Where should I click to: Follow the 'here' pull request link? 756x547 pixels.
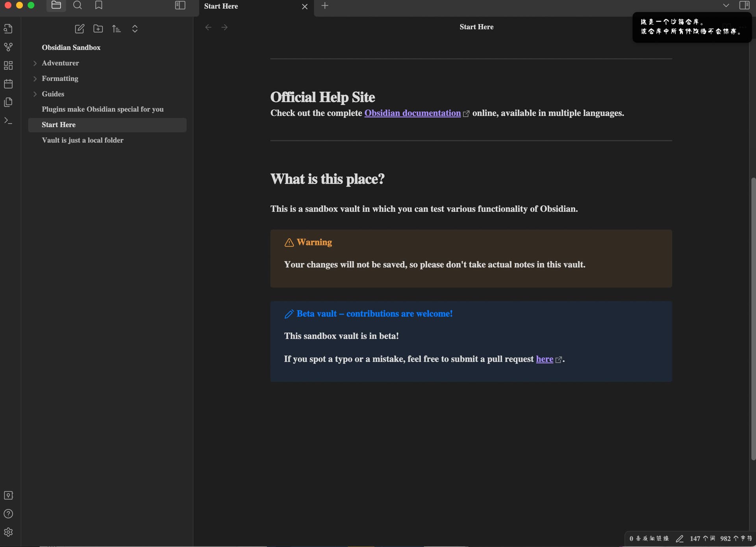point(545,359)
